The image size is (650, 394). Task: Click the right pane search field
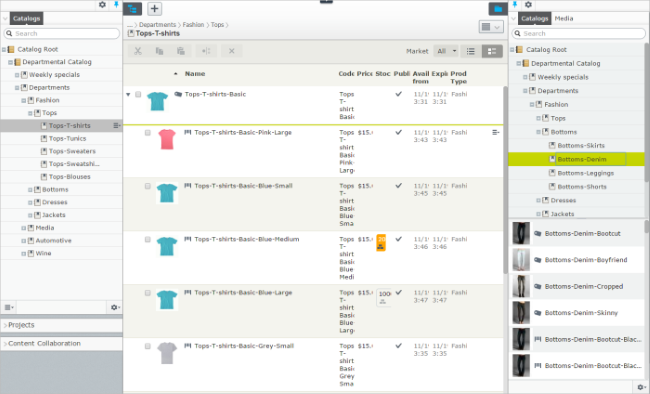click(x=579, y=34)
